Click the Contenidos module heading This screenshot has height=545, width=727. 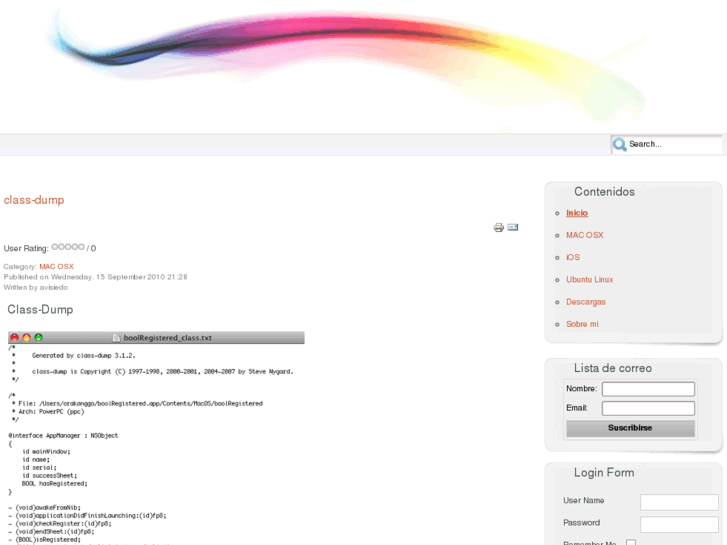coord(605,192)
